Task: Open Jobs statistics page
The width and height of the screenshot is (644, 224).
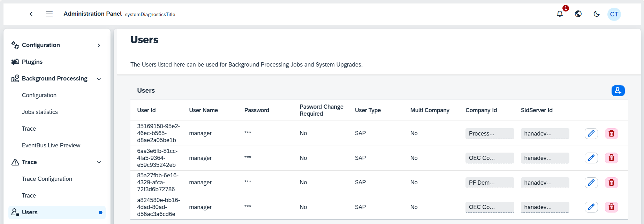Action: click(x=40, y=112)
